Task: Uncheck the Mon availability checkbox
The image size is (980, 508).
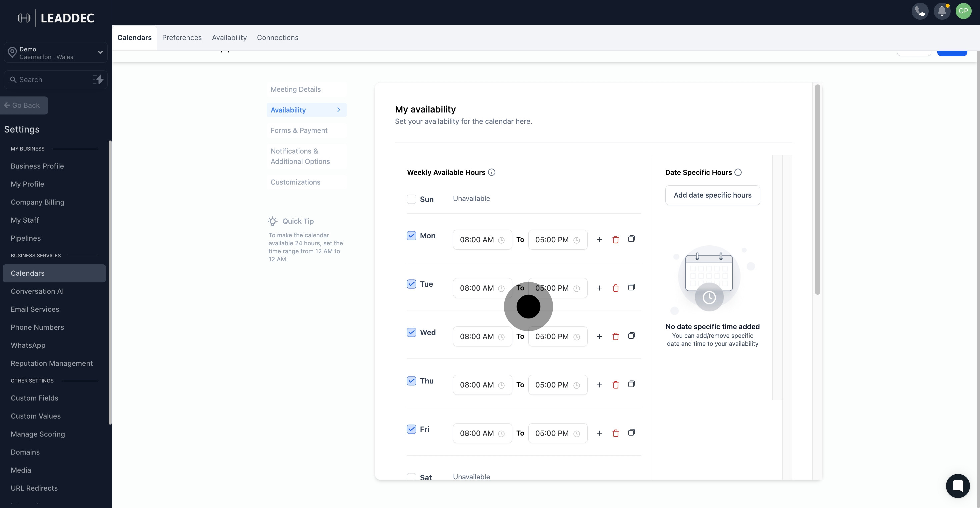Action: [411, 236]
